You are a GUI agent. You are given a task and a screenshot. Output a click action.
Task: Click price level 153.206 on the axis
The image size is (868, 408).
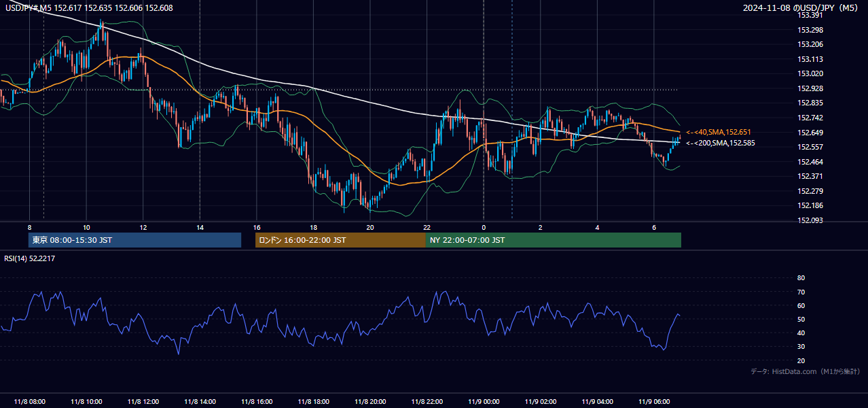[x=810, y=44]
